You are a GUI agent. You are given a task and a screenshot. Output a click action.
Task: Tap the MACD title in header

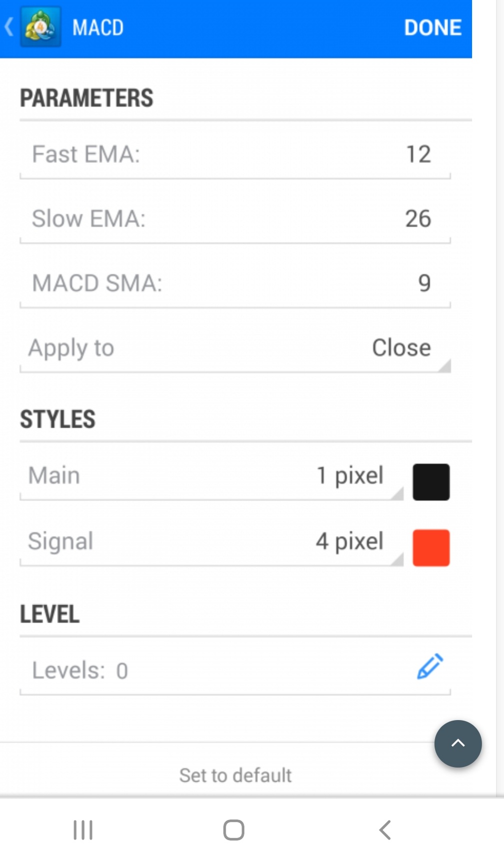98,27
